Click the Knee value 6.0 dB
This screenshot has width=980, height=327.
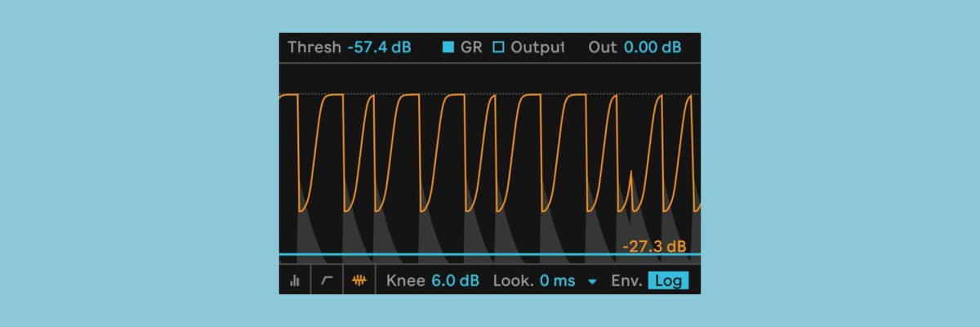click(455, 281)
